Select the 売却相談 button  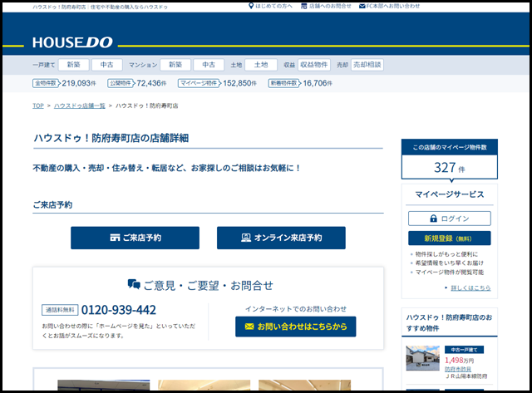point(367,65)
